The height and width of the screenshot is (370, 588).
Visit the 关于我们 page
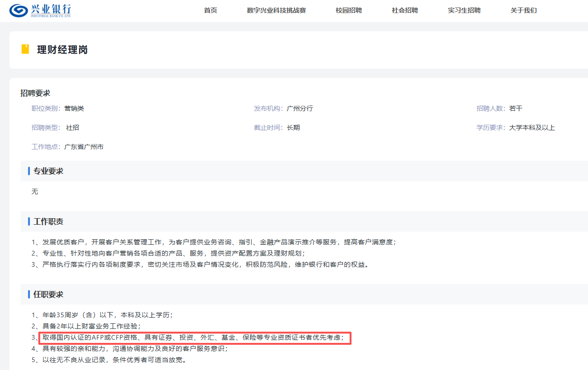coord(523,10)
